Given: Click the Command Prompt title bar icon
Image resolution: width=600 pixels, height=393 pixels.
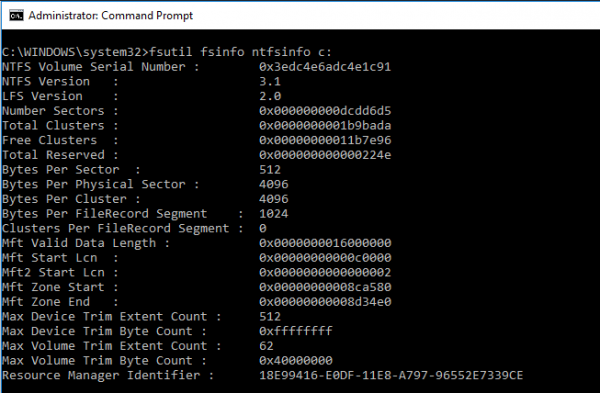Looking at the screenshot, I should 16,16.
